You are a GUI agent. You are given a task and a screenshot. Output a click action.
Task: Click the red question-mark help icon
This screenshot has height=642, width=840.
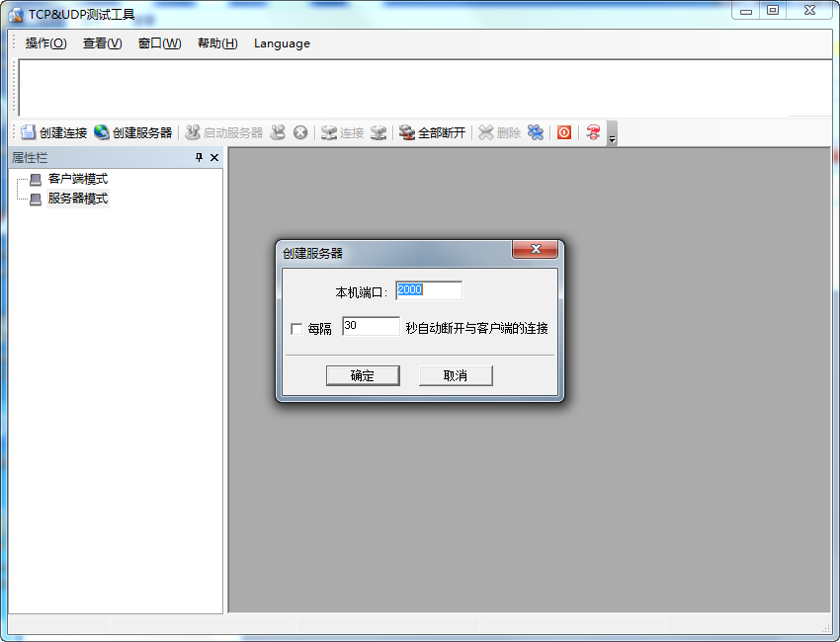pos(593,132)
